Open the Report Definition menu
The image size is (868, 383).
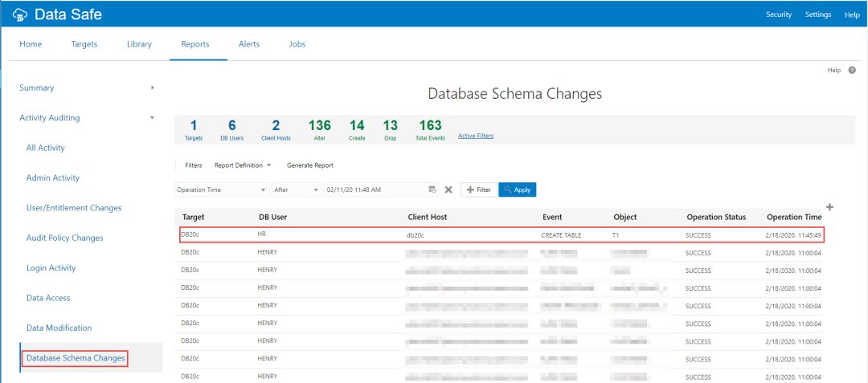(242, 165)
